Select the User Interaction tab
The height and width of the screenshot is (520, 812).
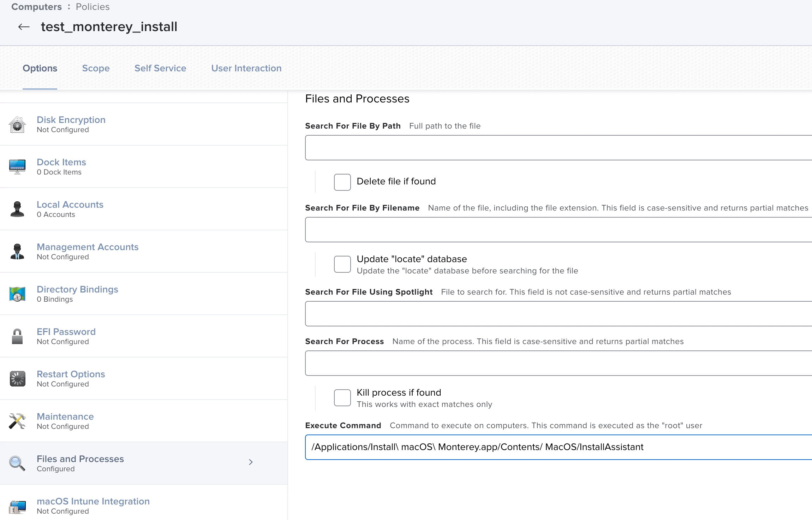point(246,68)
